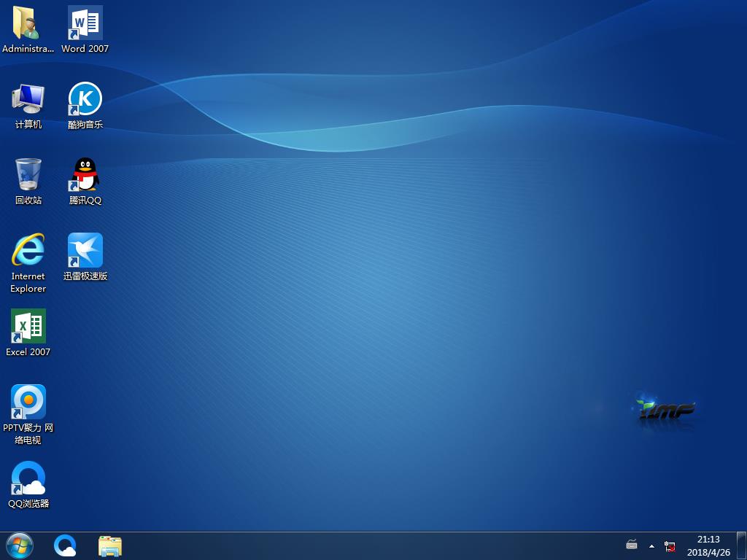Viewport: 747px width, 560px height.
Task: Click the Show Desktop strip on taskbar
Action: (x=743, y=545)
